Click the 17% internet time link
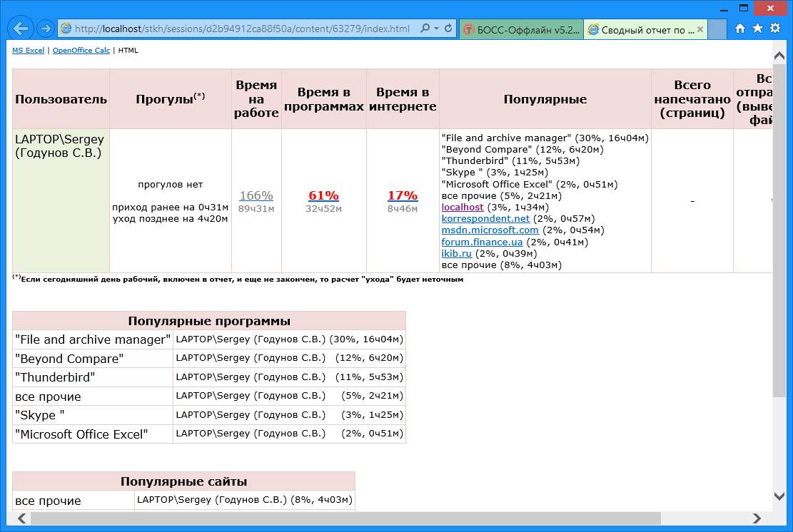 pyautogui.click(x=403, y=195)
